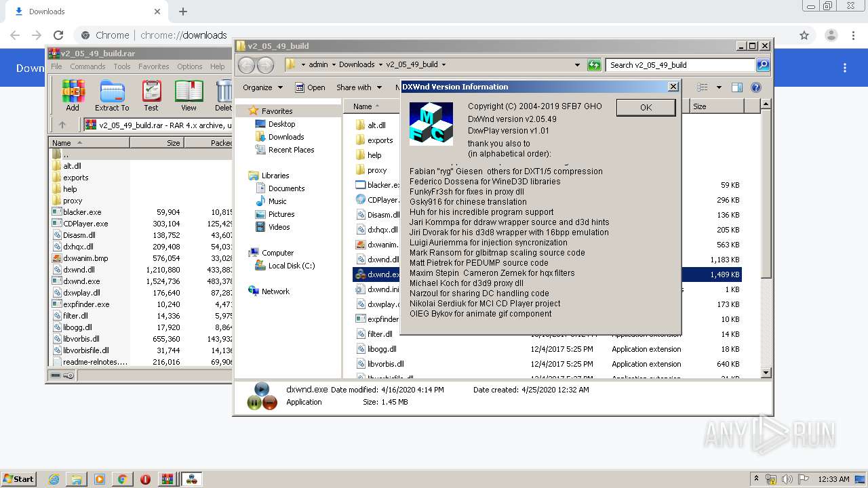Viewport: 868px width, 488px height.
Task: Click the WinRAR View icon
Action: click(189, 94)
